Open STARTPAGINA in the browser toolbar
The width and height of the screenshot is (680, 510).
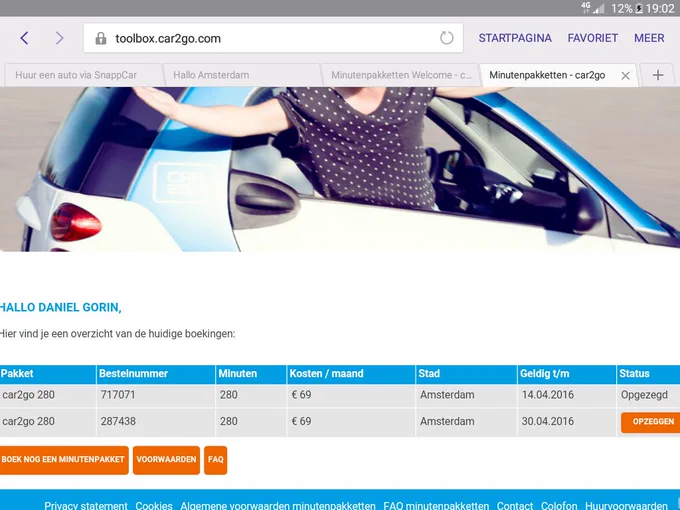(515, 38)
